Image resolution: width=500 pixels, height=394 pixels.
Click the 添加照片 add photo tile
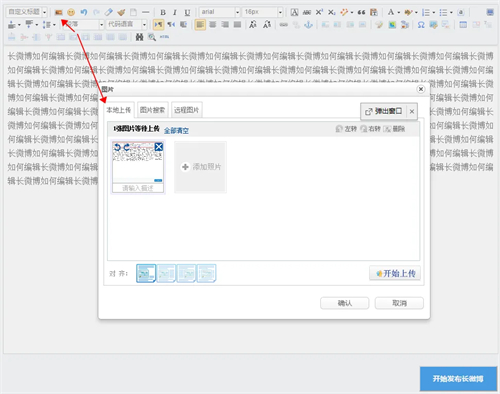pos(200,167)
